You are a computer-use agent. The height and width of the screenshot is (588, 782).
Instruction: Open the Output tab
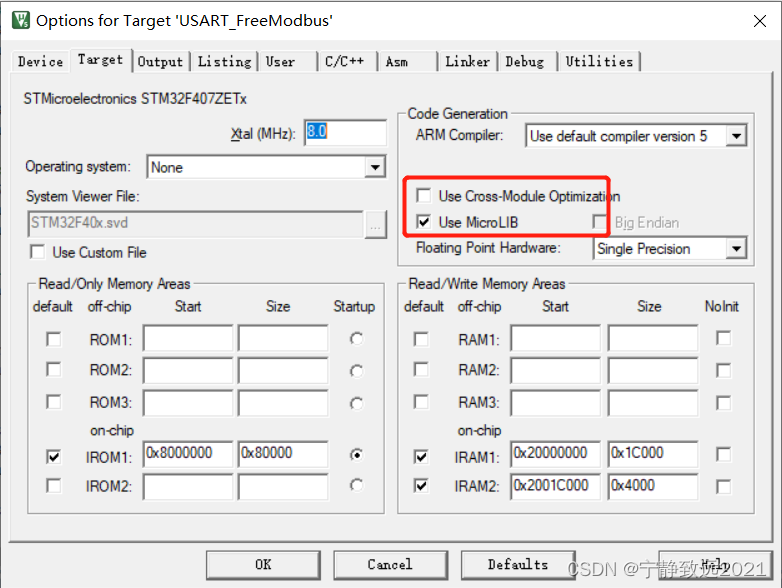[161, 62]
